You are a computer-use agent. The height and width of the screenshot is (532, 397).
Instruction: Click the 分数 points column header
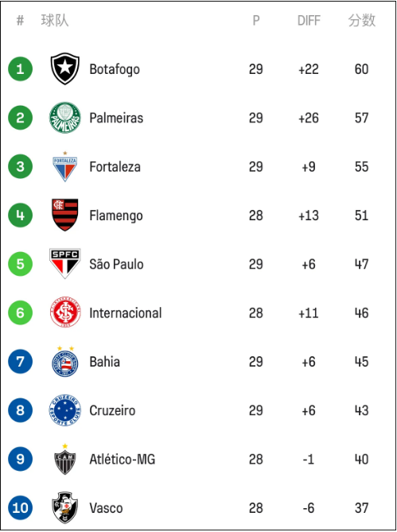pyautogui.click(x=362, y=21)
